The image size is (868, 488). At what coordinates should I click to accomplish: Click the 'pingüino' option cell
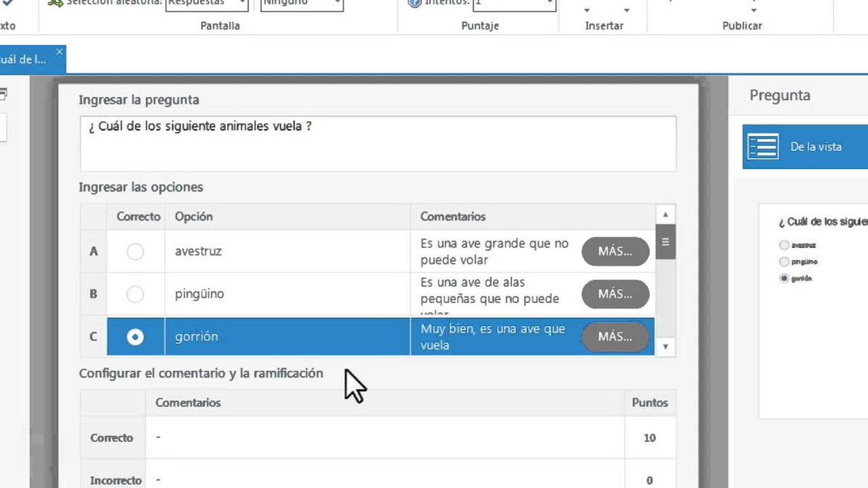click(287, 294)
